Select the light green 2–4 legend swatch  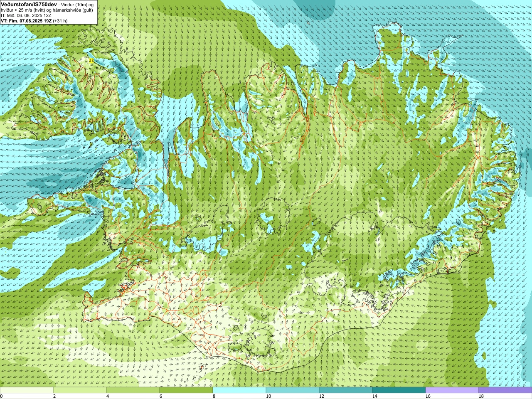coord(80,390)
